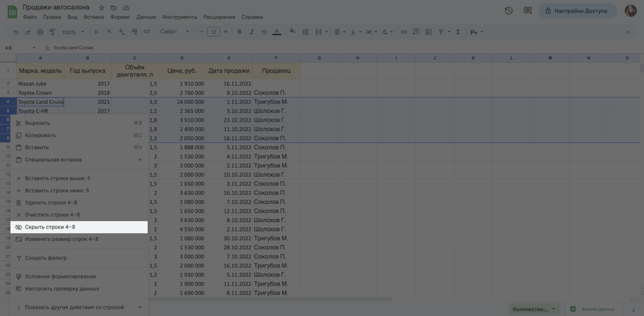
Task: Toggle strikethrough formatting
Action: [264, 32]
